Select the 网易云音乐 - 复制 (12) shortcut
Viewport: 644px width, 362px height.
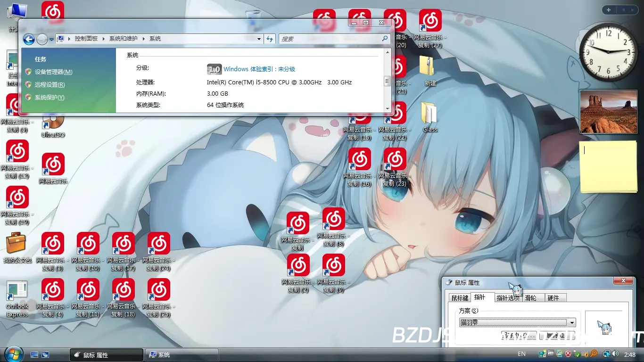coord(17,159)
